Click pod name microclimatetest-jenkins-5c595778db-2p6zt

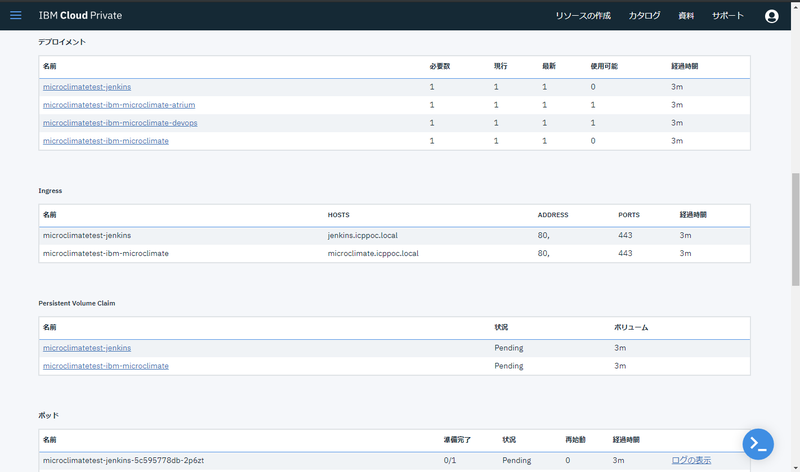pos(123,460)
